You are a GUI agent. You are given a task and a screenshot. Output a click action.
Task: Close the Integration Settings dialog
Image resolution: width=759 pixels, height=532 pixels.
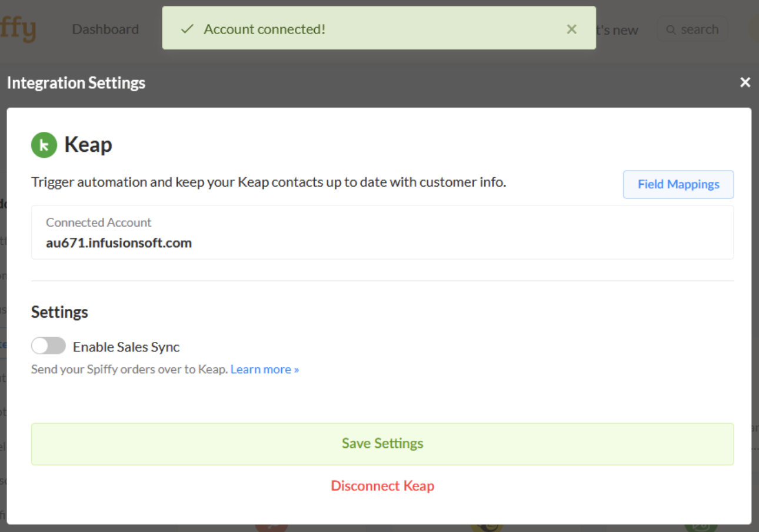coord(745,82)
